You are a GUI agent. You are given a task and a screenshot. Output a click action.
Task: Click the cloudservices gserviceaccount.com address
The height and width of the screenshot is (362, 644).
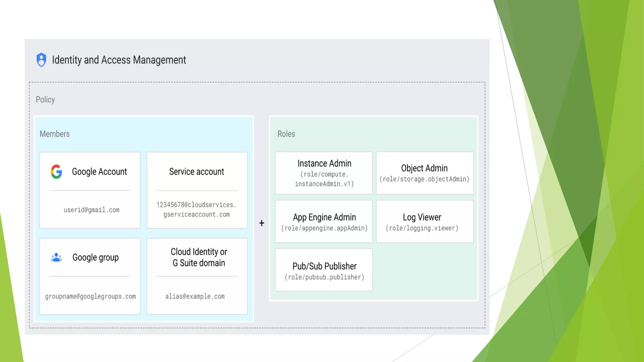click(197, 210)
